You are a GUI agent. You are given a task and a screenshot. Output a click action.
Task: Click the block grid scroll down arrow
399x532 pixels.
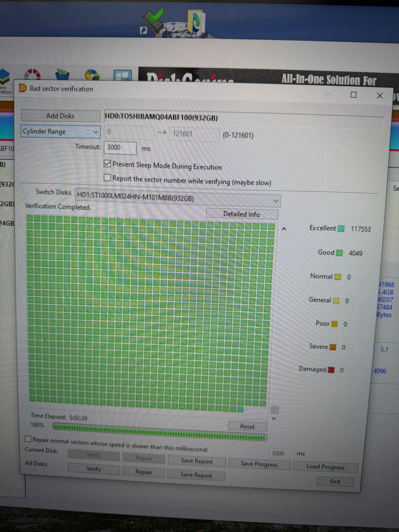(274, 418)
